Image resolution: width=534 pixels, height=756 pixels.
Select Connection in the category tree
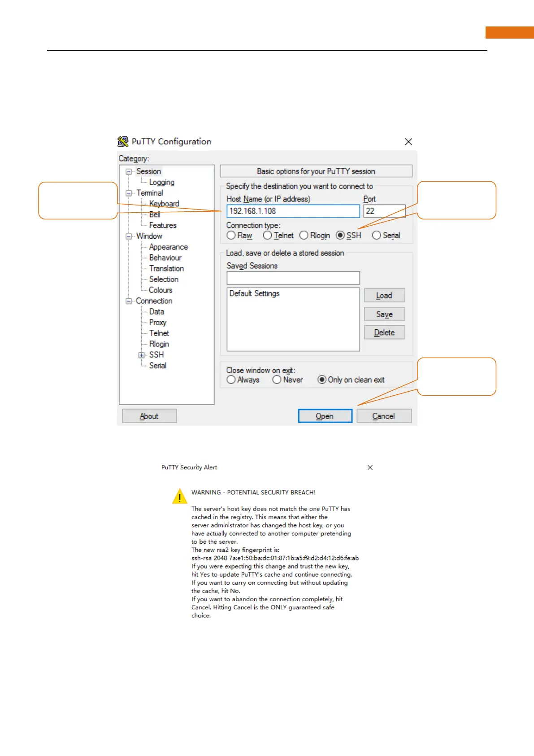pos(154,301)
